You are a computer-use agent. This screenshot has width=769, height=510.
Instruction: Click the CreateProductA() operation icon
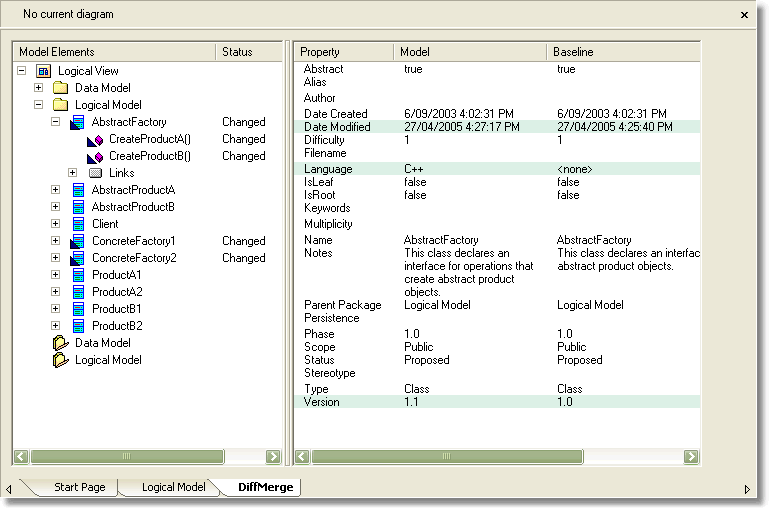(94, 139)
